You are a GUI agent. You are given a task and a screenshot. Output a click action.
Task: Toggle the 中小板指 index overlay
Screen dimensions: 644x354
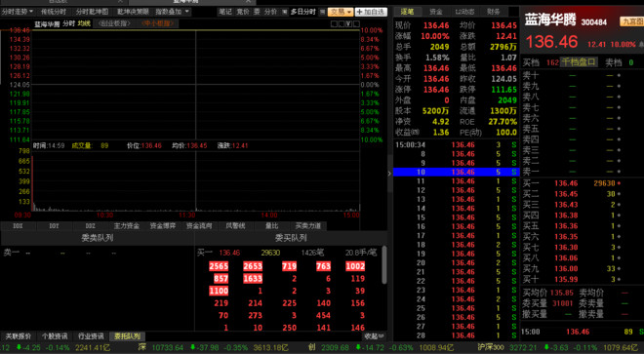pos(158,23)
